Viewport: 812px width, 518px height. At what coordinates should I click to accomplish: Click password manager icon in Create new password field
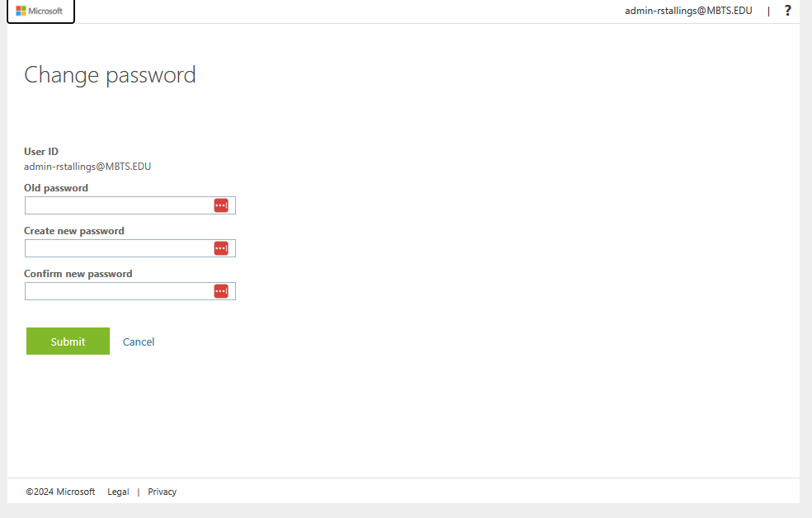pos(221,248)
